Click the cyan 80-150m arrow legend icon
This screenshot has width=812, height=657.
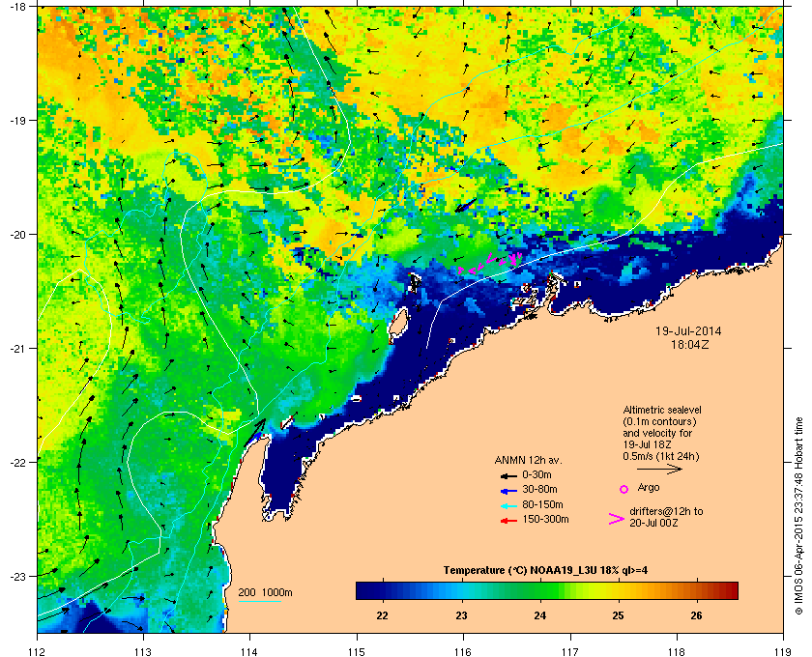pyautogui.click(x=509, y=506)
